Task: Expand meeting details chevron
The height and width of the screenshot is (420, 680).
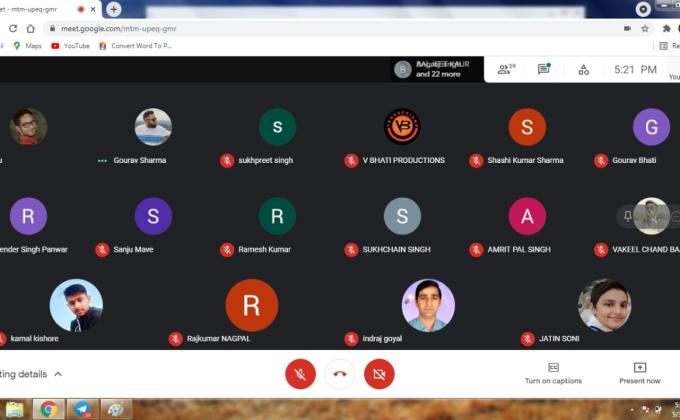Action: (x=58, y=374)
